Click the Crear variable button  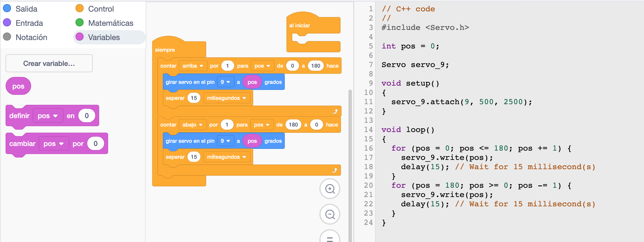tap(49, 63)
